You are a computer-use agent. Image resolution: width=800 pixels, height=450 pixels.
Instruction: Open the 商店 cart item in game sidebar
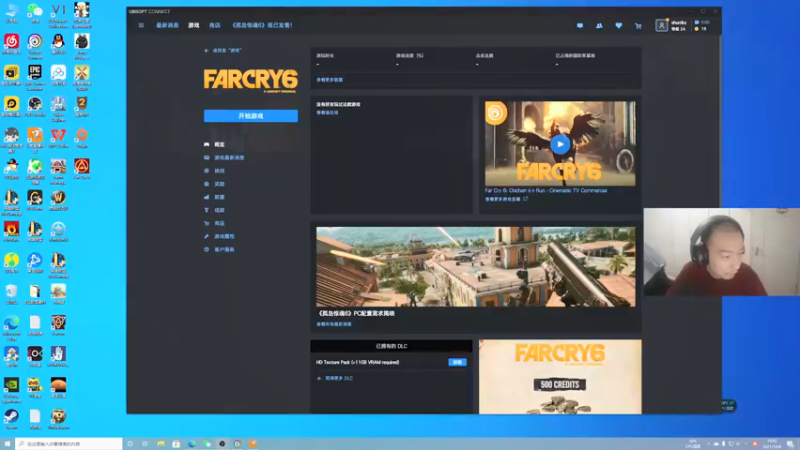pos(214,223)
